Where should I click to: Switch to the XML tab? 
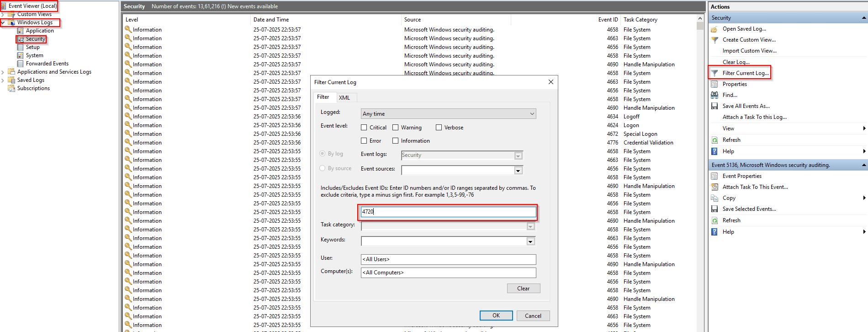(x=344, y=97)
